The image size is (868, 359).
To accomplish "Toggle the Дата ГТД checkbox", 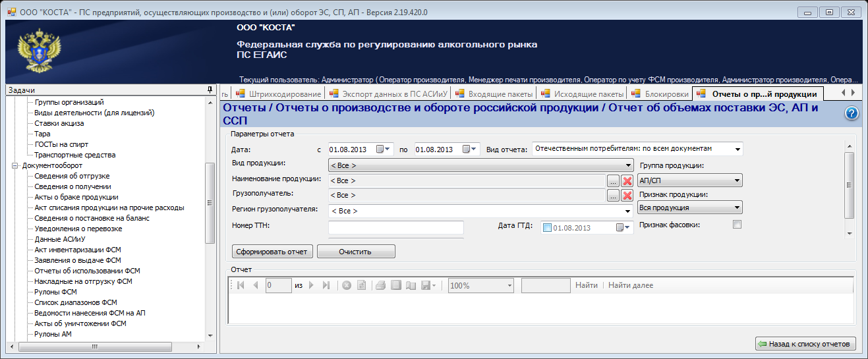I will point(547,228).
